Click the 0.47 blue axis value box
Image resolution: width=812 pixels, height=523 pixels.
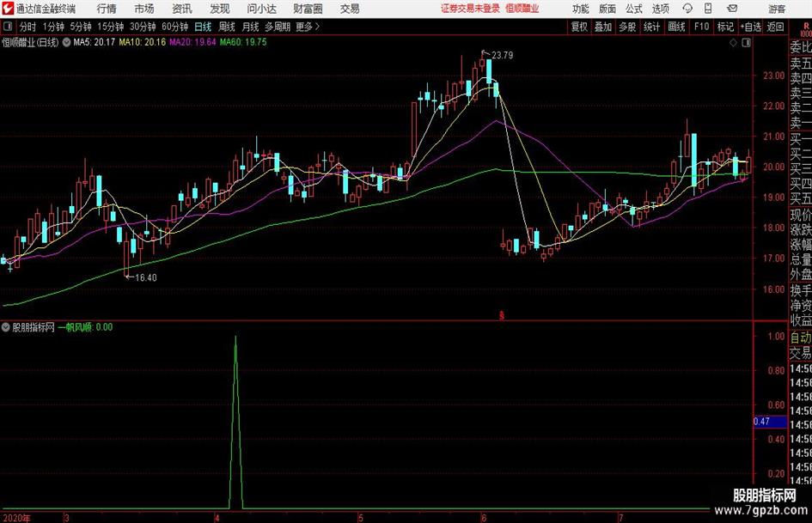point(770,422)
